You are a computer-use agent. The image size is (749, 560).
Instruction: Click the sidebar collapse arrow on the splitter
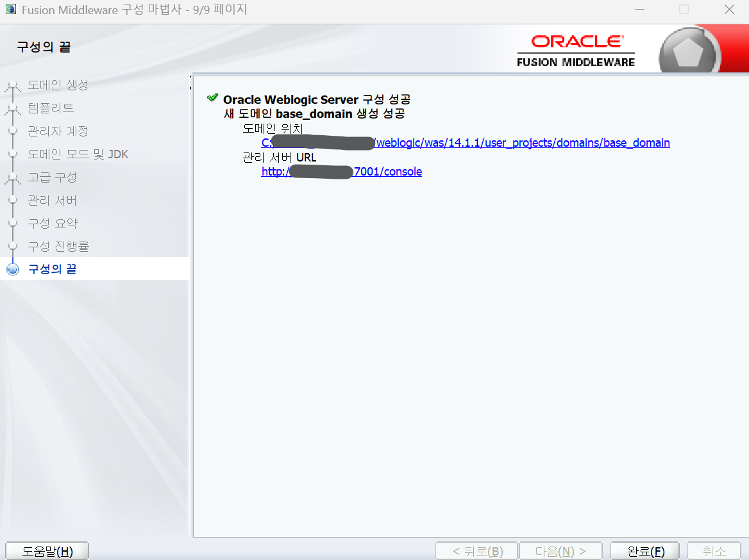[190, 76]
